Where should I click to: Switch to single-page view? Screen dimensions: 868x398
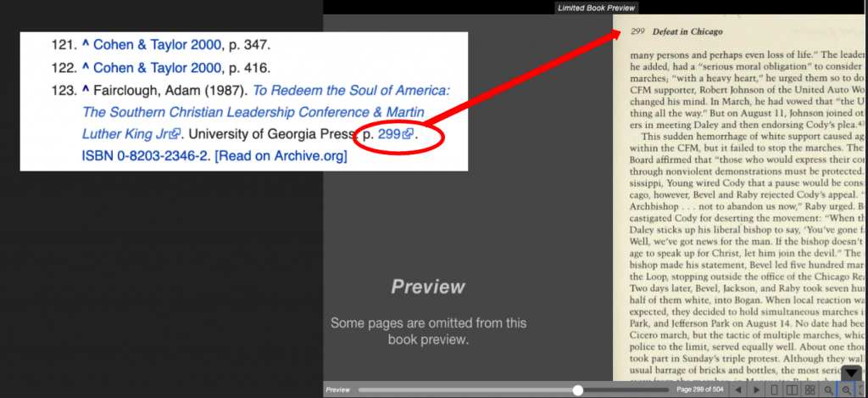click(774, 390)
